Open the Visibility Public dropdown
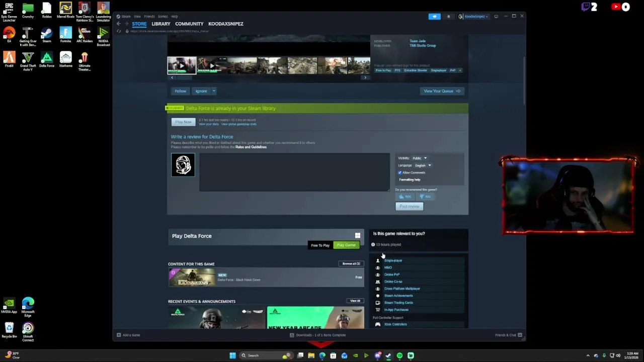 tap(420, 158)
